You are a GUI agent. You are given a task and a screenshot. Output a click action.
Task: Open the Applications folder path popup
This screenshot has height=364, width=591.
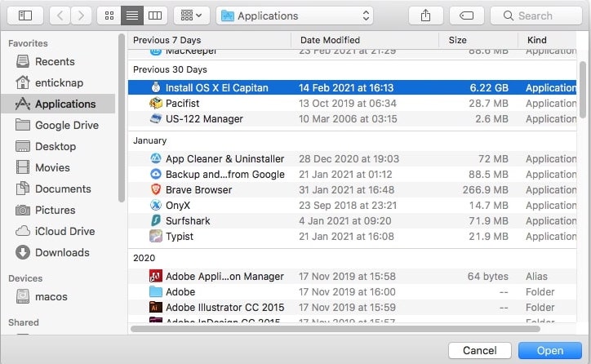click(x=295, y=16)
